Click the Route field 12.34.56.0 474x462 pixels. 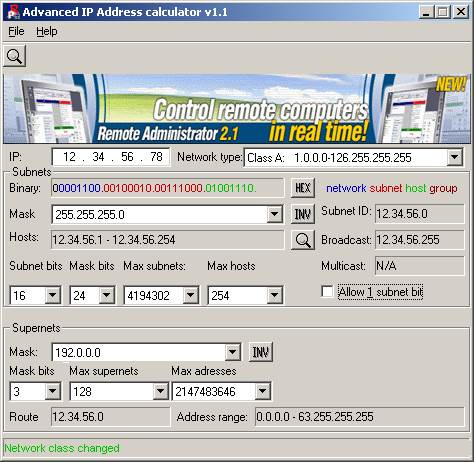[x=110, y=417]
